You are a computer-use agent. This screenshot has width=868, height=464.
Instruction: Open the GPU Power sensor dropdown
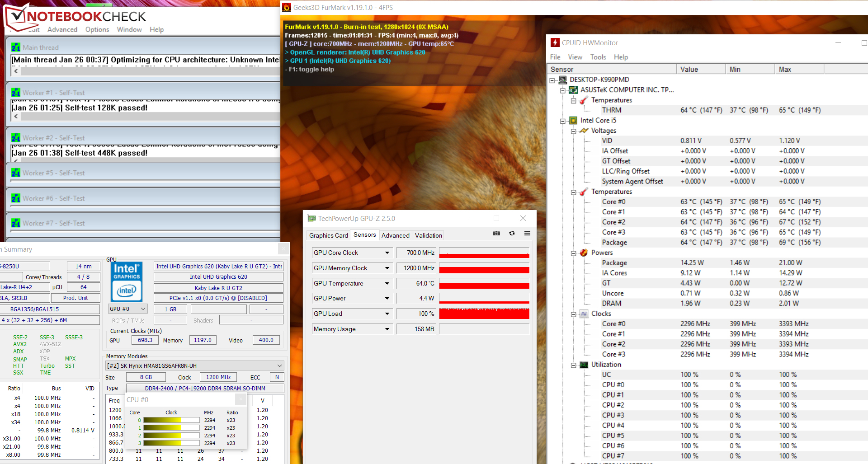[387, 298]
